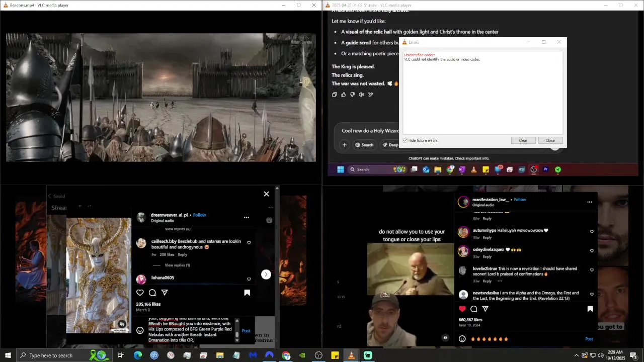Like the dreamweaver_ai_pl post with the heart icon

tap(140, 293)
